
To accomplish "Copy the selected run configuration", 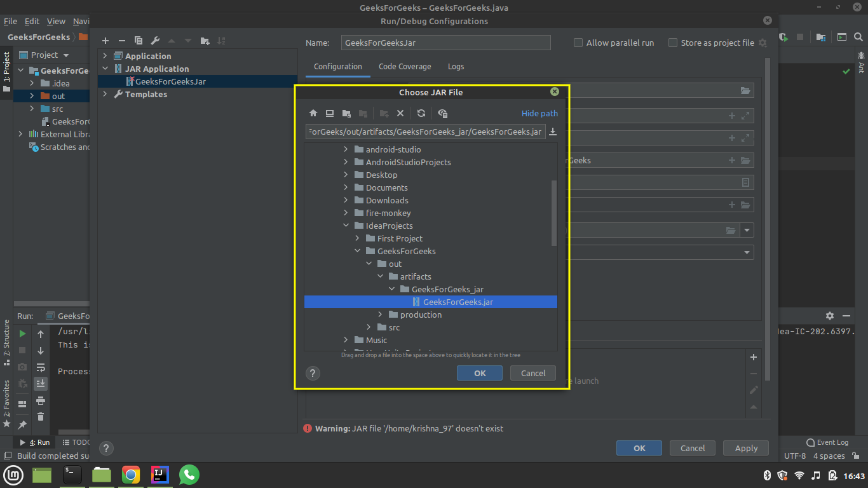I will pyautogui.click(x=139, y=41).
